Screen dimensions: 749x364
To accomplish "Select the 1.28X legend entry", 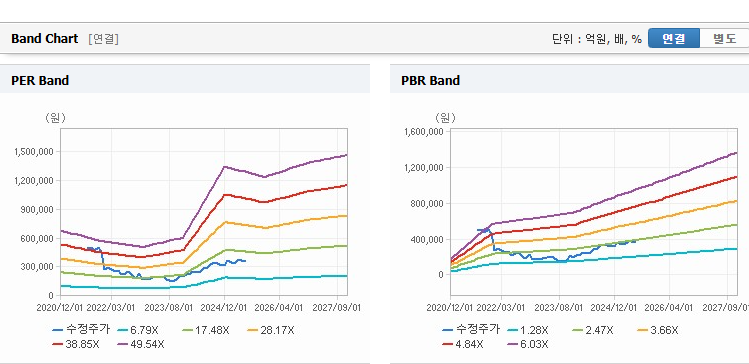I will pyautogui.click(x=528, y=330).
